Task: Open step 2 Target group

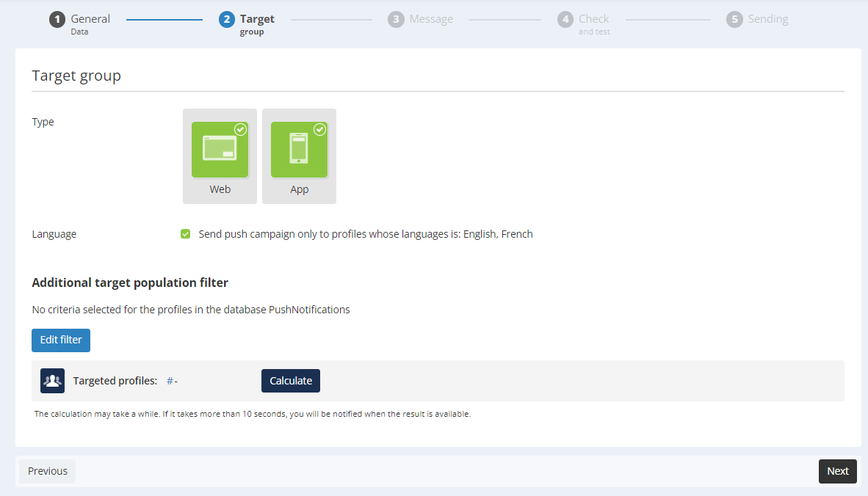Action: click(x=247, y=23)
